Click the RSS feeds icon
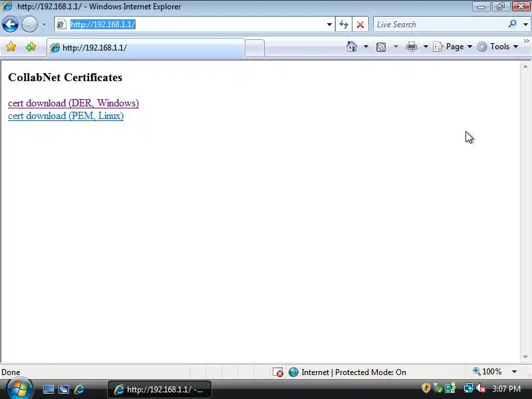532x399 pixels. tap(381, 47)
